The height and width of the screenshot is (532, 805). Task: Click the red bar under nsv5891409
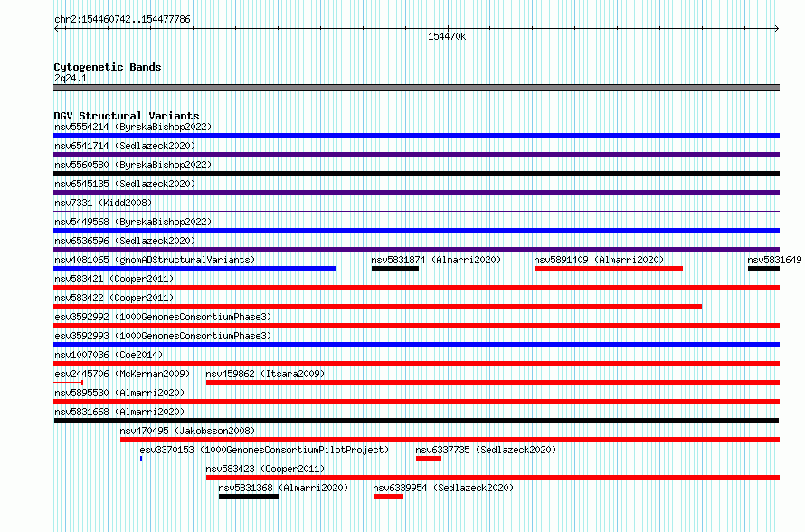point(609,269)
